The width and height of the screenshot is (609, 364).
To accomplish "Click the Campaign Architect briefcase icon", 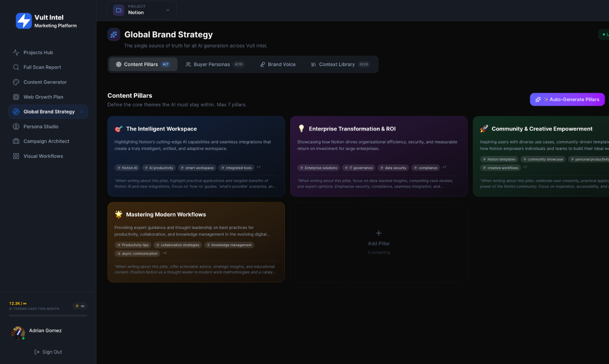I will click(x=16, y=141).
